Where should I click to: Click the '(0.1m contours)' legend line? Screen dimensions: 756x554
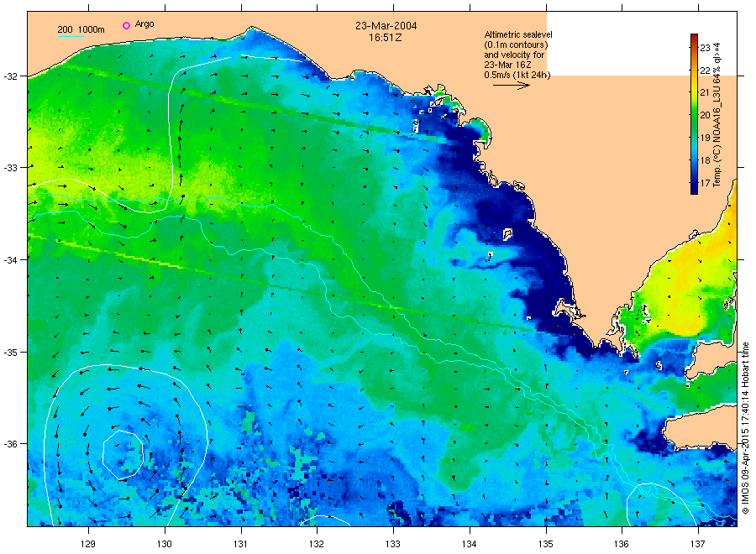click(x=516, y=44)
